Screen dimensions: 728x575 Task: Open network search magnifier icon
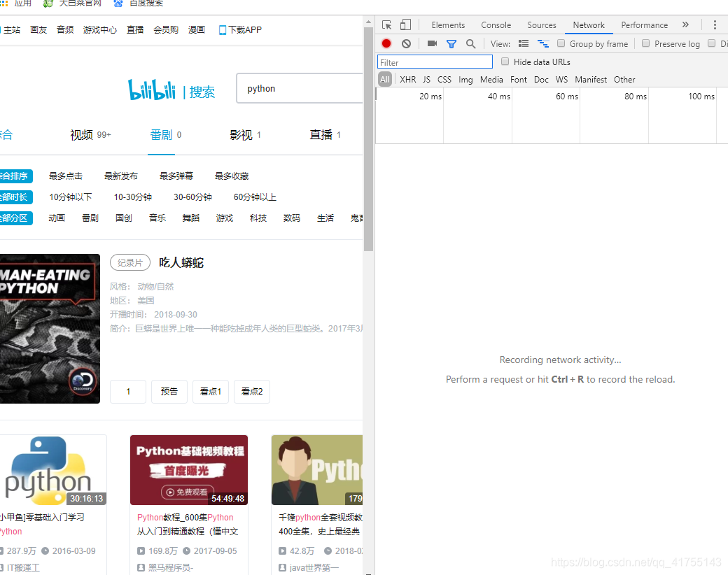tap(471, 43)
